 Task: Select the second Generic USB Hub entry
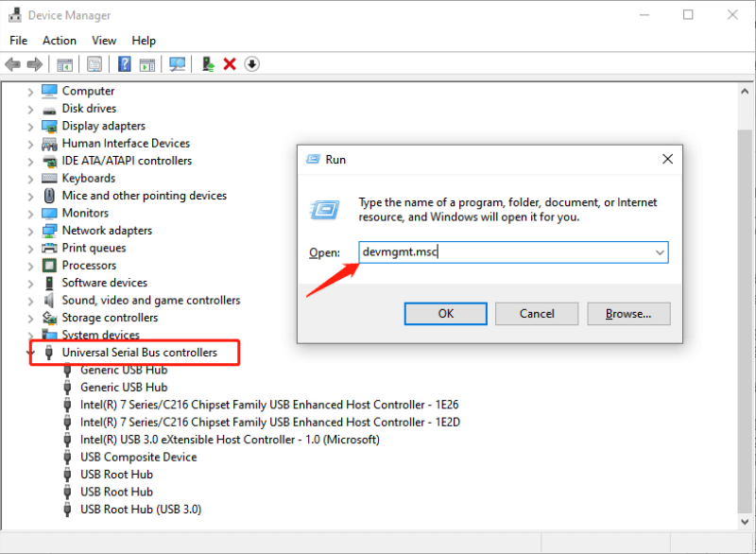pyautogui.click(x=124, y=388)
